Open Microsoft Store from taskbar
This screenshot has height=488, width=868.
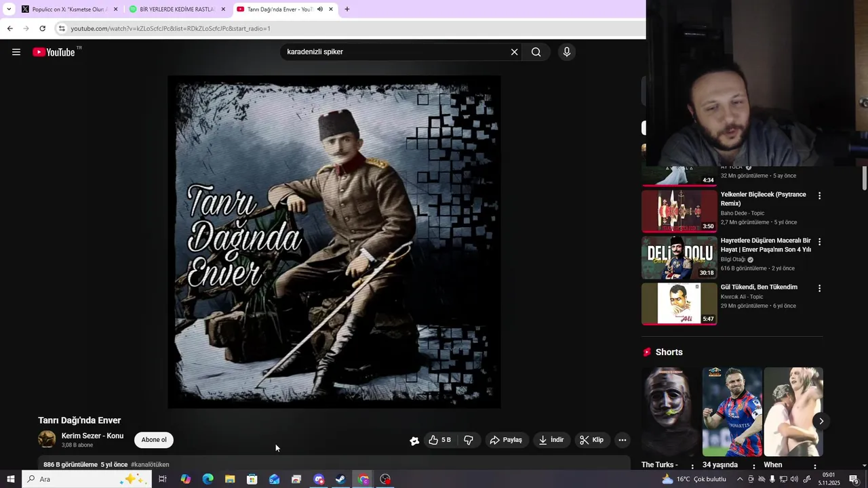point(252,479)
